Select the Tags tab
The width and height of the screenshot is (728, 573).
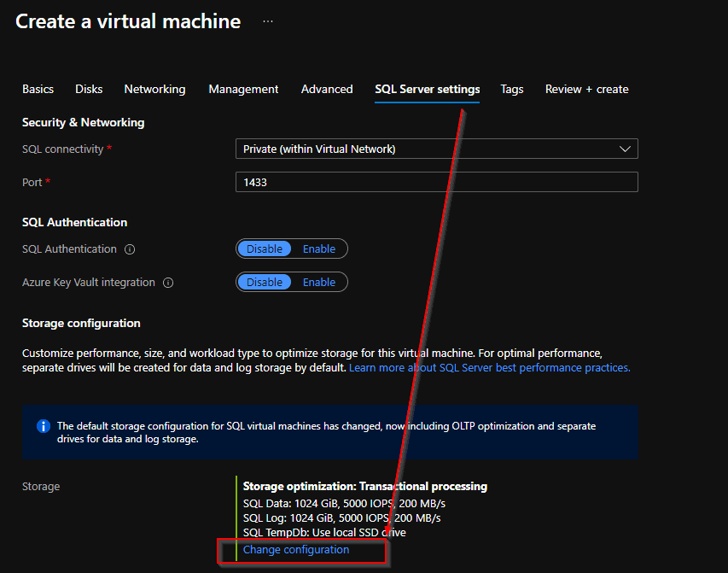point(511,89)
